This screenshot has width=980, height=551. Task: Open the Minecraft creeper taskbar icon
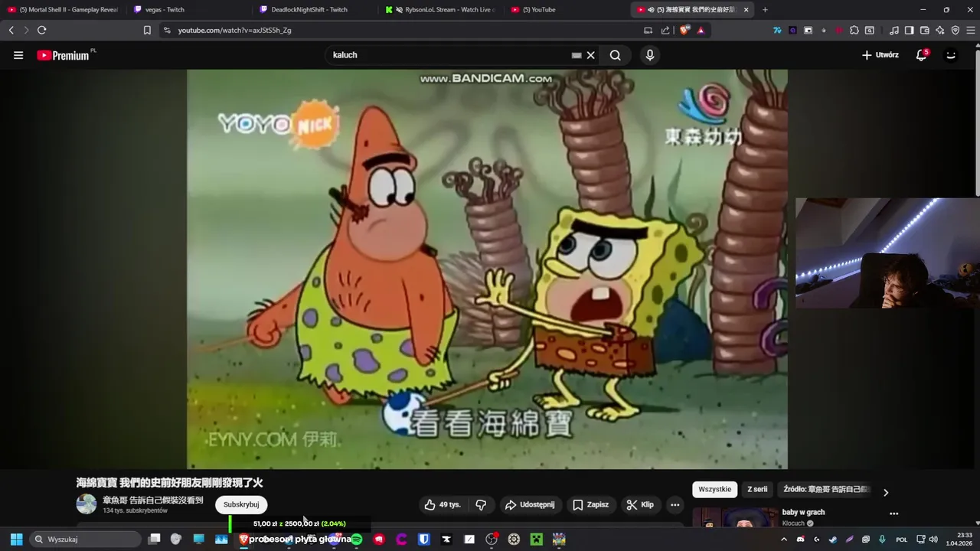coord(536,539)
